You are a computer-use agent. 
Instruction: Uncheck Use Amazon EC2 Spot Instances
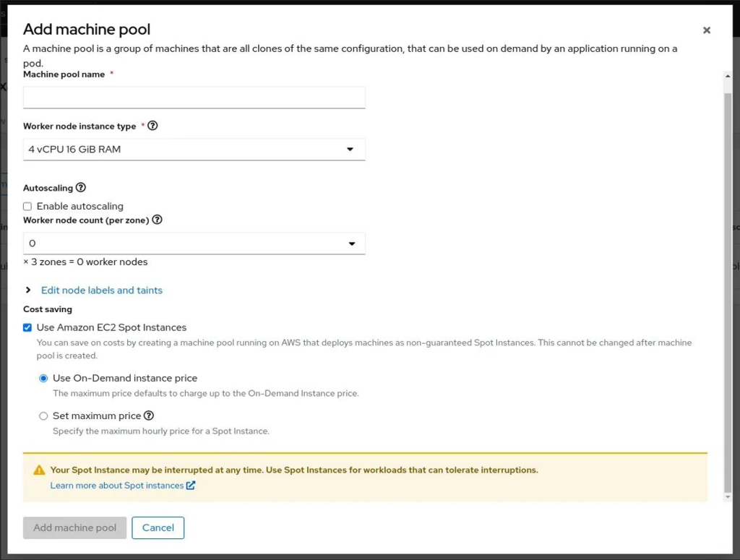(27, 327)
